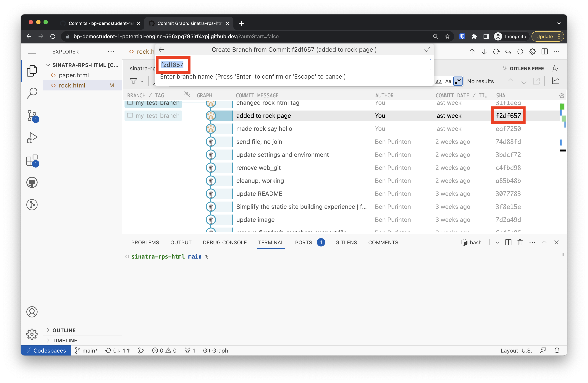Open the Source Control sidebar icon
This screenshot has width=588, height=383.
tap(32, 116)
